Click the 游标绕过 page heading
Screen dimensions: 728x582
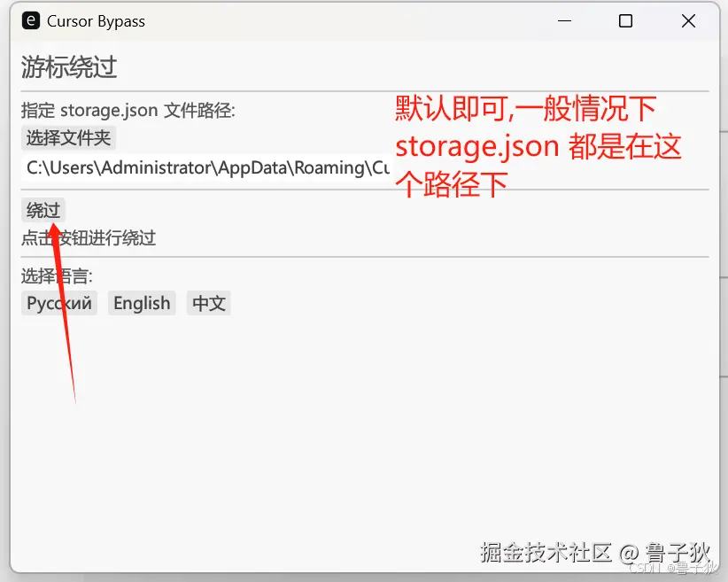point(68,66)
